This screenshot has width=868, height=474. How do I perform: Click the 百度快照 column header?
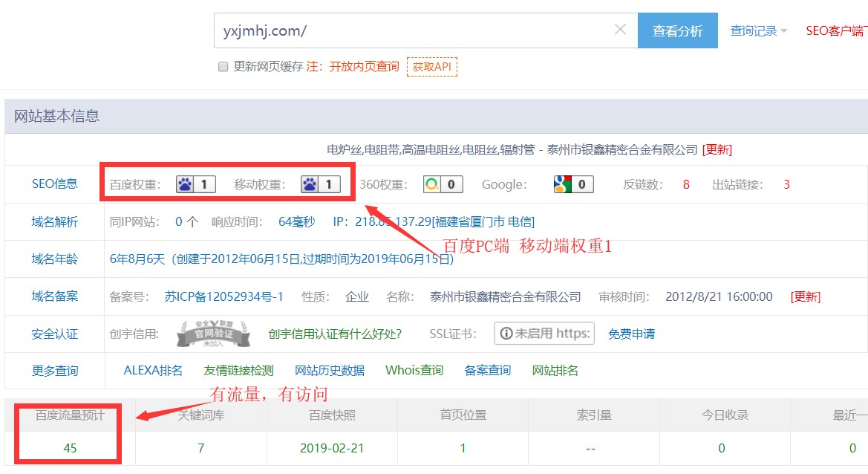[332, 415]
